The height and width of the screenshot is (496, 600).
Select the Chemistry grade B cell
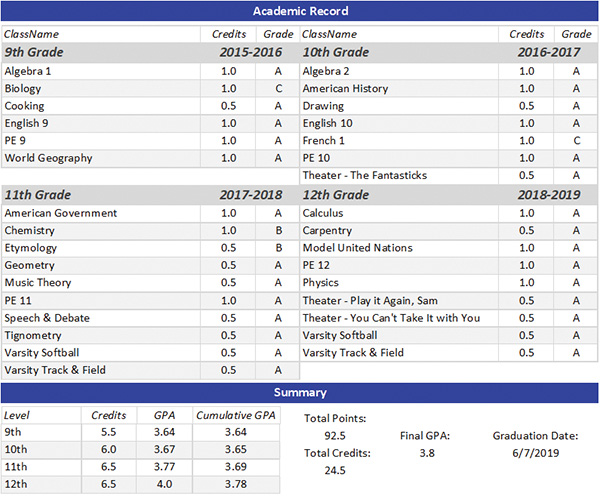pyautogui.click(x=278, y=230)
